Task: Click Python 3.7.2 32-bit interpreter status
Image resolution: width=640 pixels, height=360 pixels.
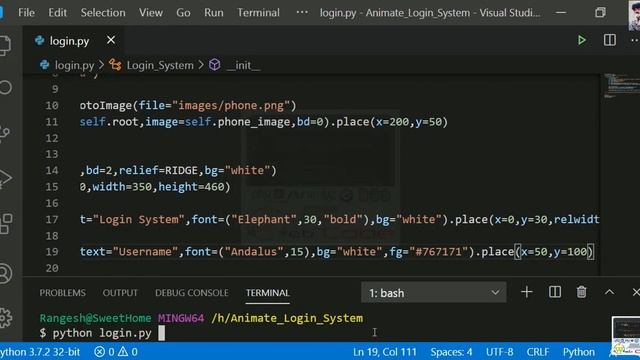Action: pos(40,352)
